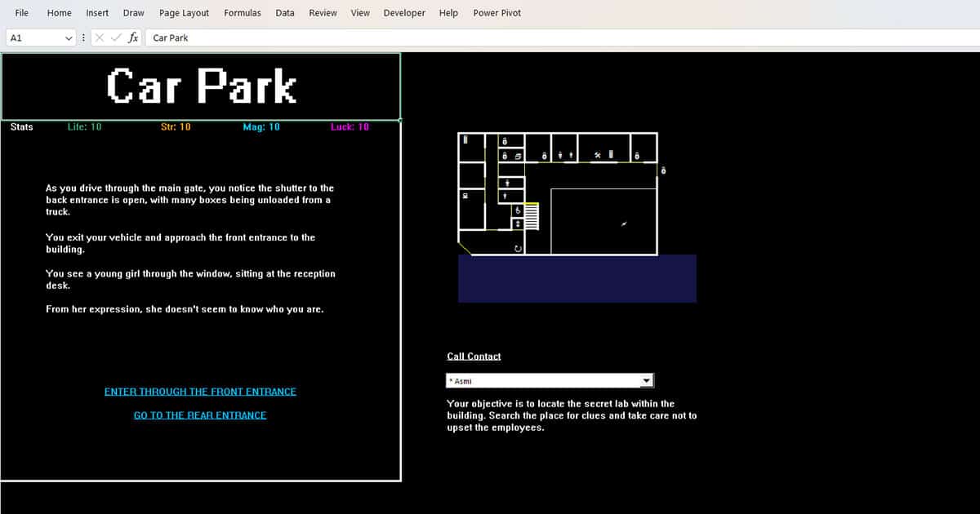Click the vertical dots handle beside the Name Box

tap(83, 38)
